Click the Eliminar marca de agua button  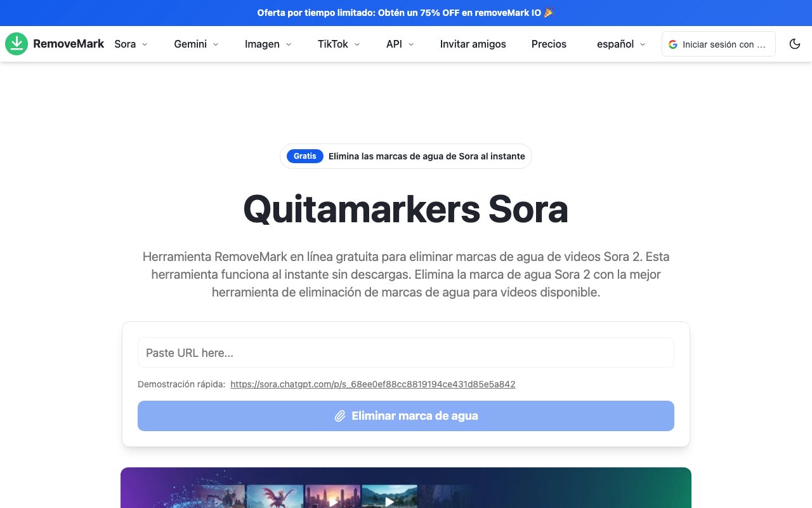coord(406,416)
